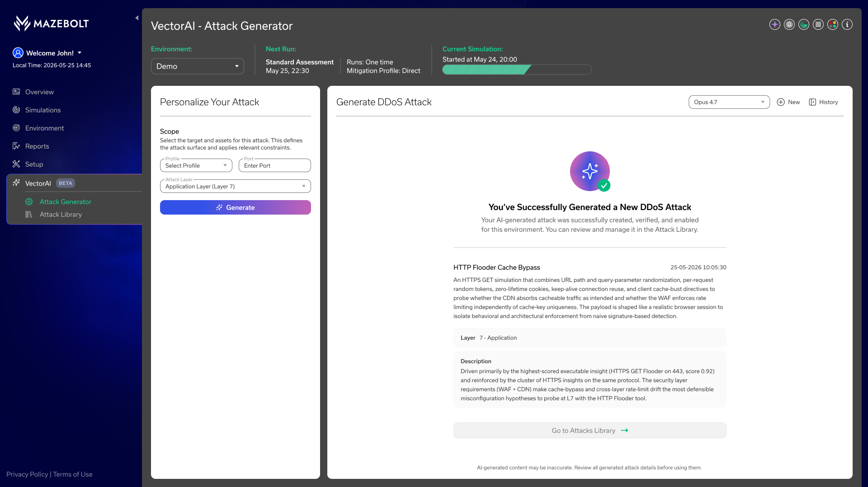Click the Attack Generator green circle icon
Viewport: 868px width, 487px height.
(29, 201)
